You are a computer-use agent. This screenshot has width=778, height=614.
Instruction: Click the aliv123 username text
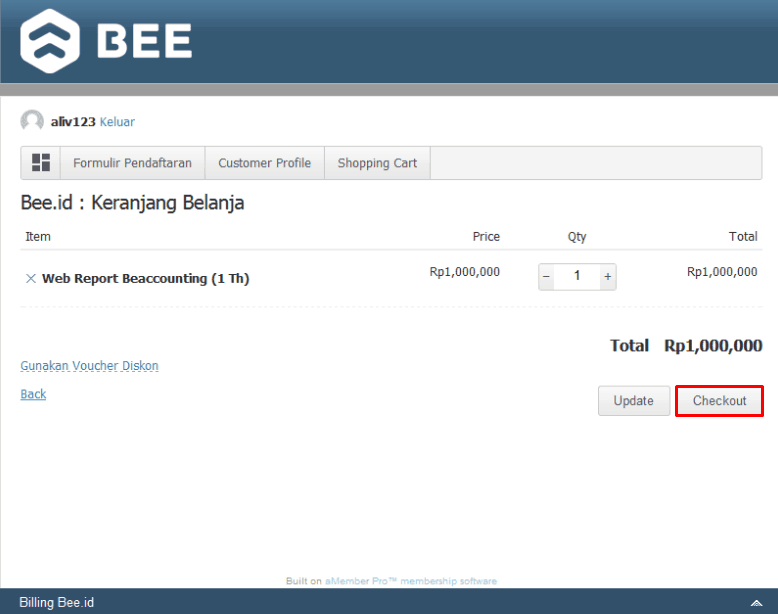(73, 122)
